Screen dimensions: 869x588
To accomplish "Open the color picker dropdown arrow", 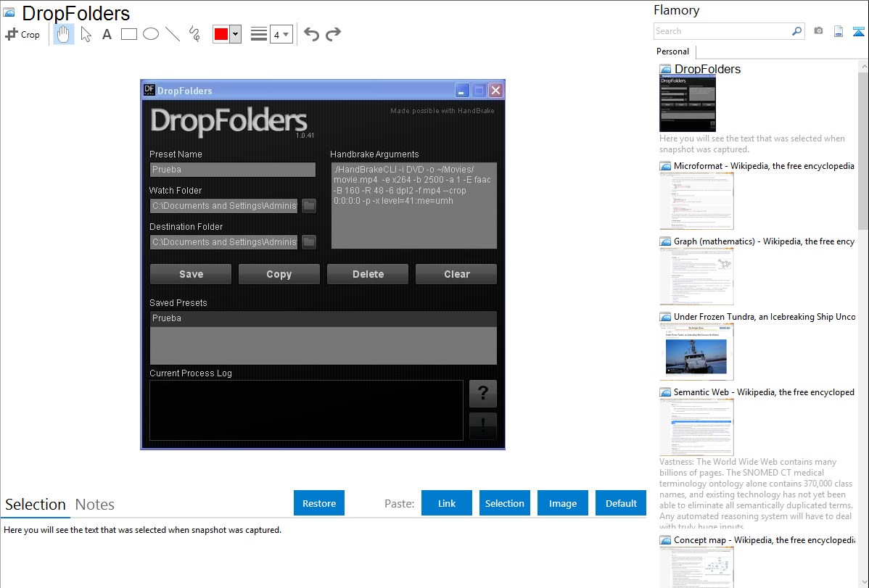I will click(236, 34).
